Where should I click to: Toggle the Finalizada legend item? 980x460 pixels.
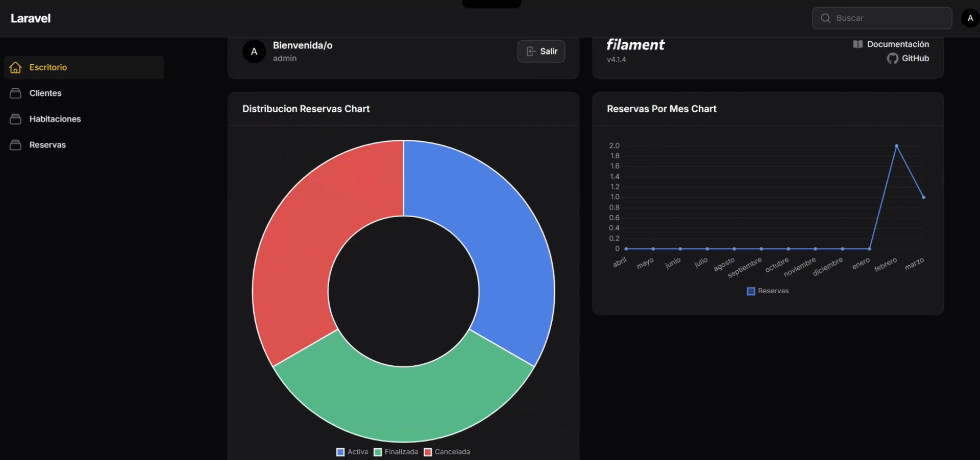tap(396, 452)
